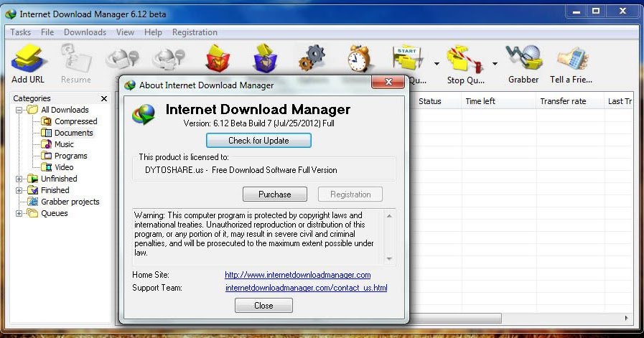This screenshot has width=644, height=338.
Task: Close the Categories panel with X
Action: [x=104, y=98]
